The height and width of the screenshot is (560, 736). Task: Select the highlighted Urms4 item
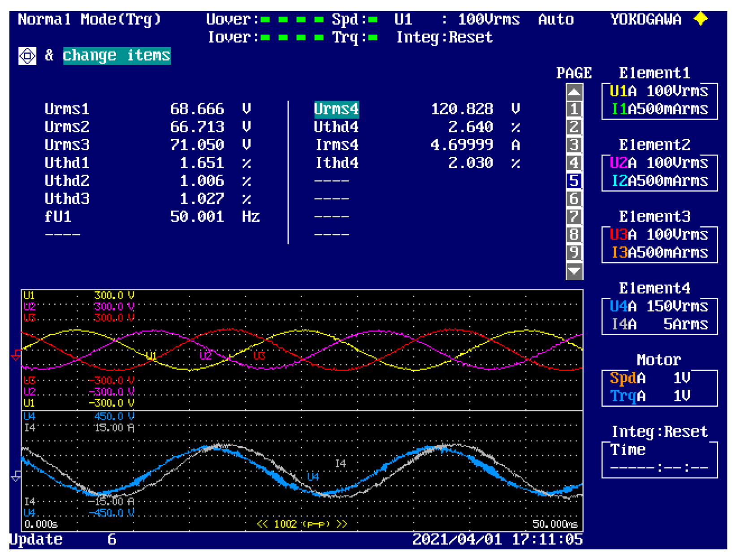336,109
